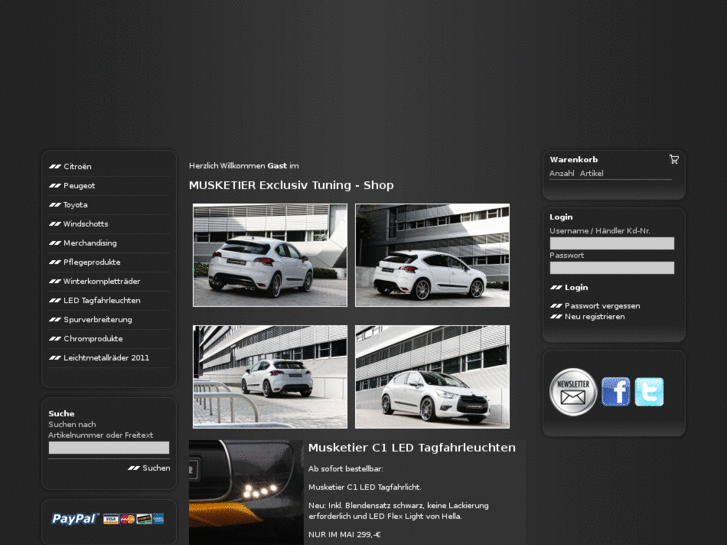Select Leichtmetallräder 2011 menu entry
The height and width of the screenshot is (545, 727).
point(106,358)
